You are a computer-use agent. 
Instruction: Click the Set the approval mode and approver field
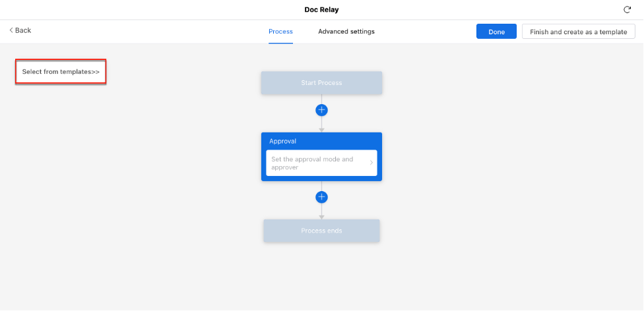(x=317, y=163)
